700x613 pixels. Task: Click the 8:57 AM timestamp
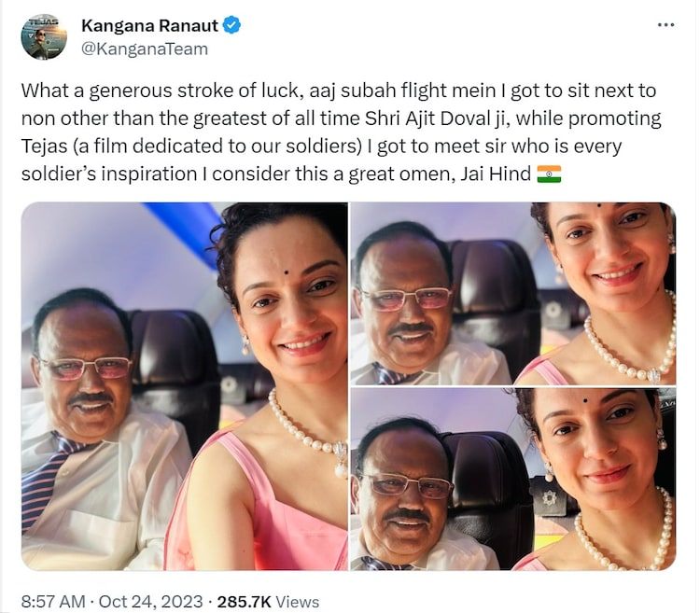[x=53, y=602]
